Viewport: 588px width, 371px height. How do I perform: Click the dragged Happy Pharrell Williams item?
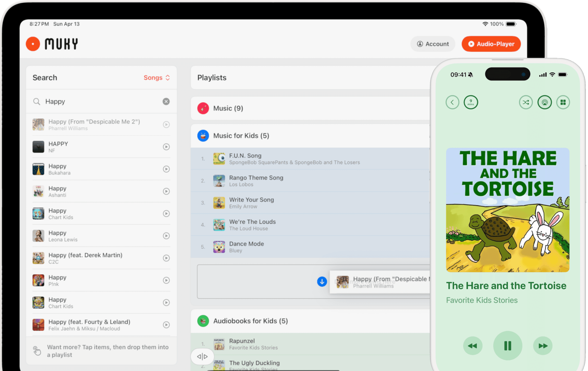coord(380,282)
